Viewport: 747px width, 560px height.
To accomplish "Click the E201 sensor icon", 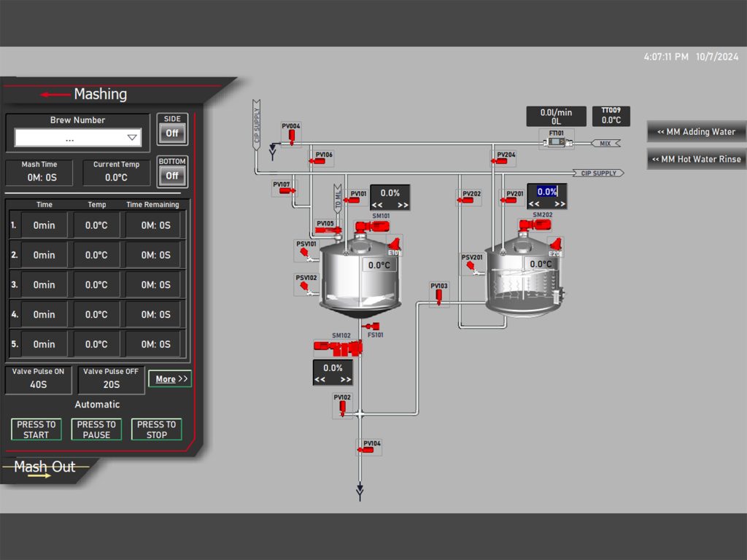I will point(556,244).
